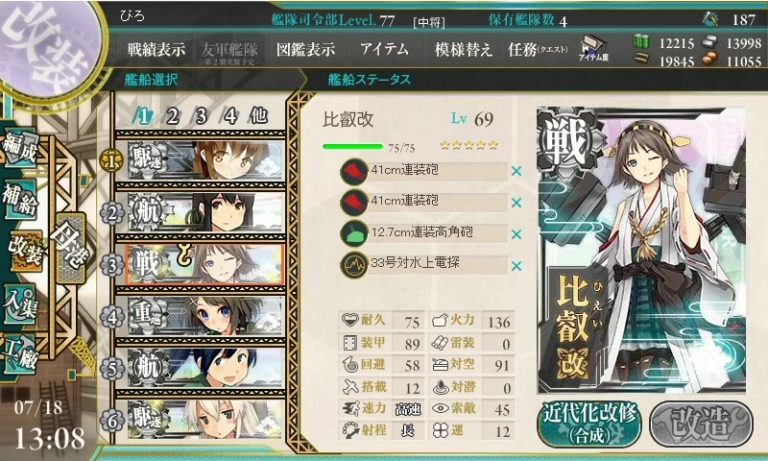The image size is (768, 461).
Task: Remove 12.7cm連装高角砲 using its X mark
Action: 516,234
